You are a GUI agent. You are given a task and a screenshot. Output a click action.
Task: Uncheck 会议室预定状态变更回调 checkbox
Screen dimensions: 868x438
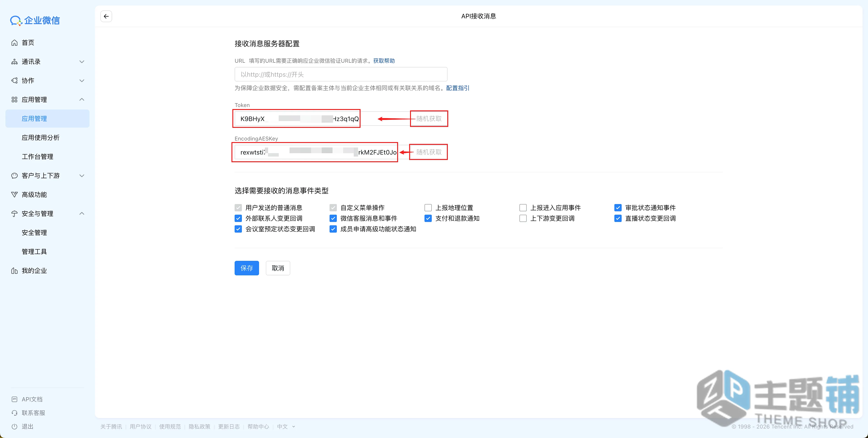pyautogui.click(x=238, y=229)
